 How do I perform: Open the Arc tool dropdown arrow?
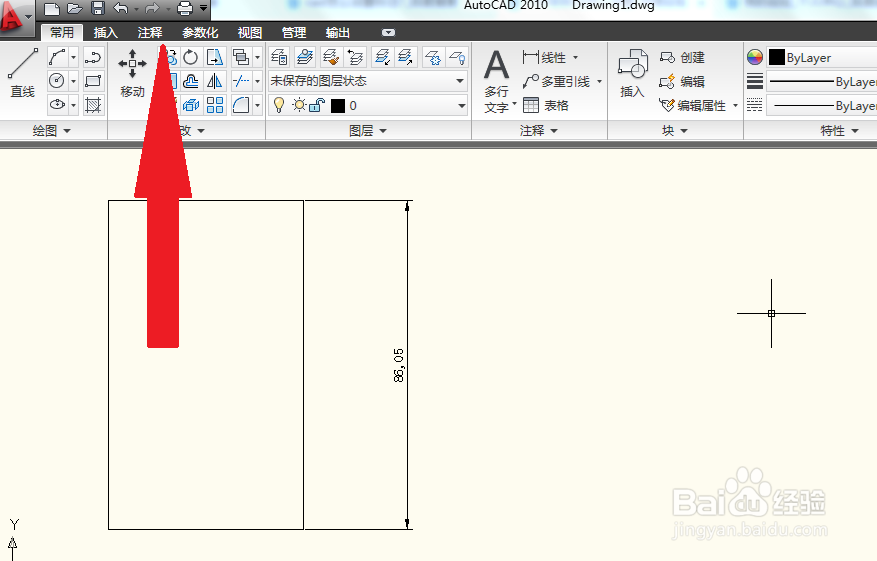point(73,57)
